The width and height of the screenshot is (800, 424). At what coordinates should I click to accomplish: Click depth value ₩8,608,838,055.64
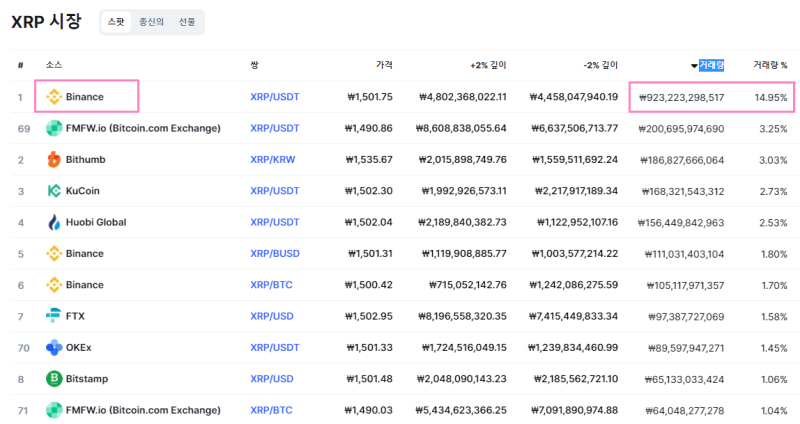(x=461, y=128)
